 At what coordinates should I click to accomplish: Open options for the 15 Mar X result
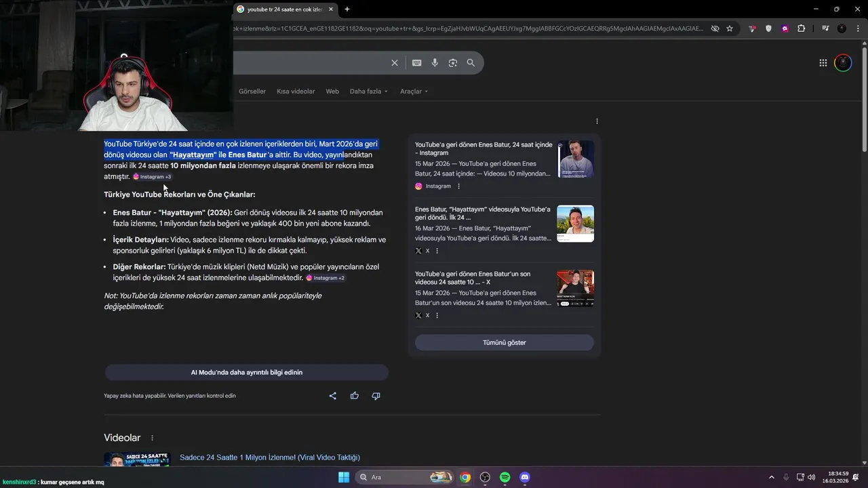click(x=437, y=315)
